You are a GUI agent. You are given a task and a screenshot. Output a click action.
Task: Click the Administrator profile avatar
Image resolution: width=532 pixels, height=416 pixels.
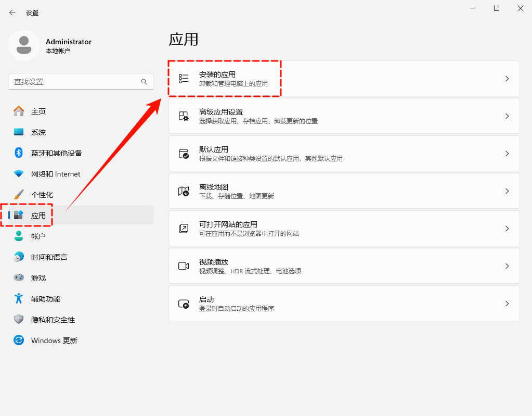coord(24,45)
